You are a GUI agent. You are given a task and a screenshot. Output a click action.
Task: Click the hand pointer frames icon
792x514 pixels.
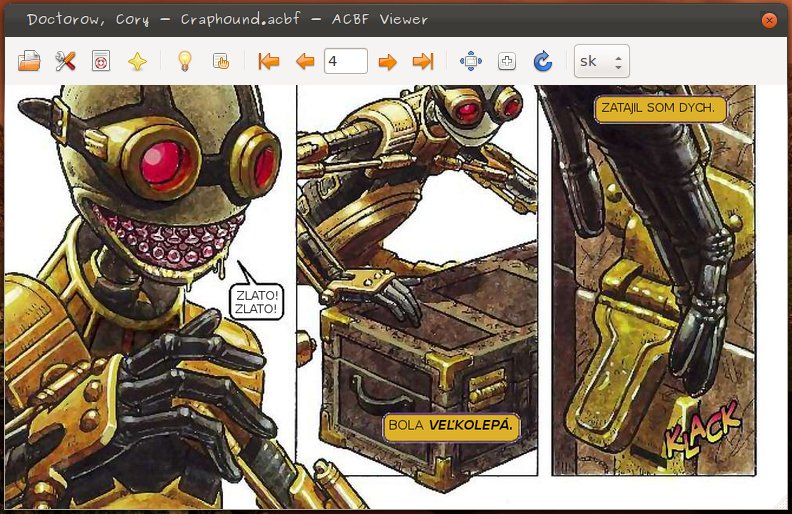(221, 61)
